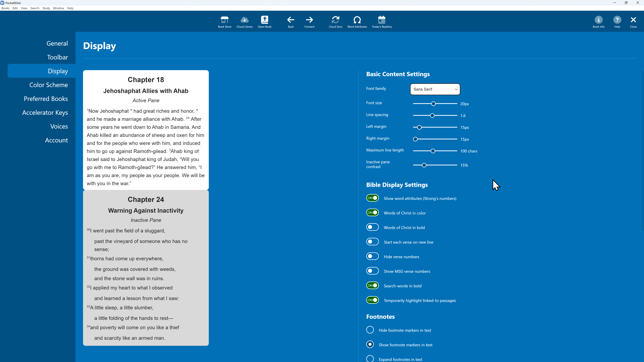The height and width of the screenshot is (362, 644).
Task: Click the Font size slider handle
Action: click(x=433, y=104)
